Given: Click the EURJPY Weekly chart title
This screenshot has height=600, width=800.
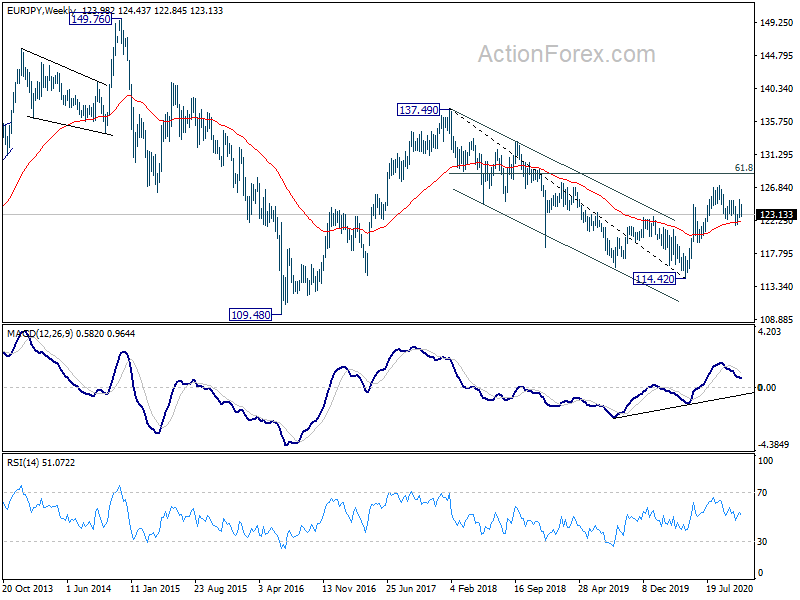Looking at the screenshot, I should coord(42,10).
